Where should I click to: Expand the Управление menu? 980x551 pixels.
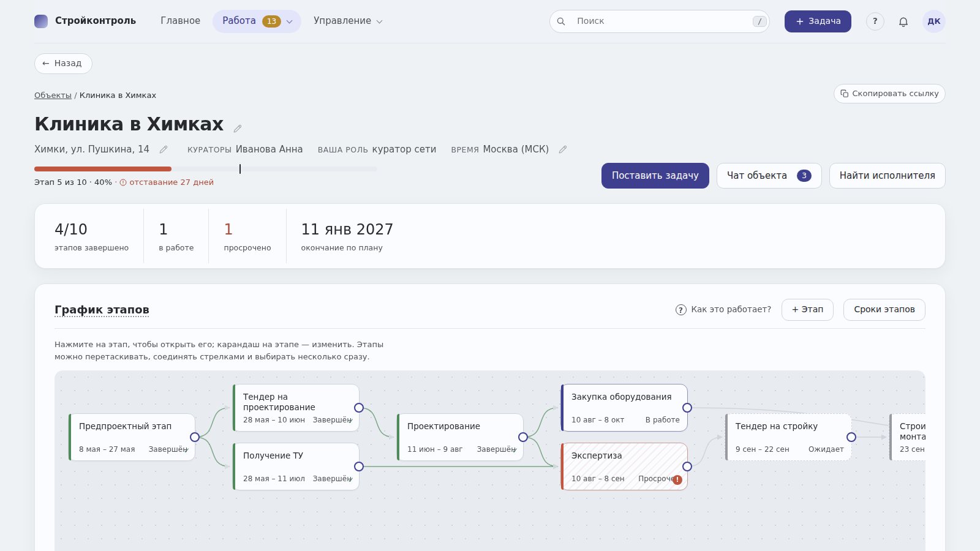(348, 21)
